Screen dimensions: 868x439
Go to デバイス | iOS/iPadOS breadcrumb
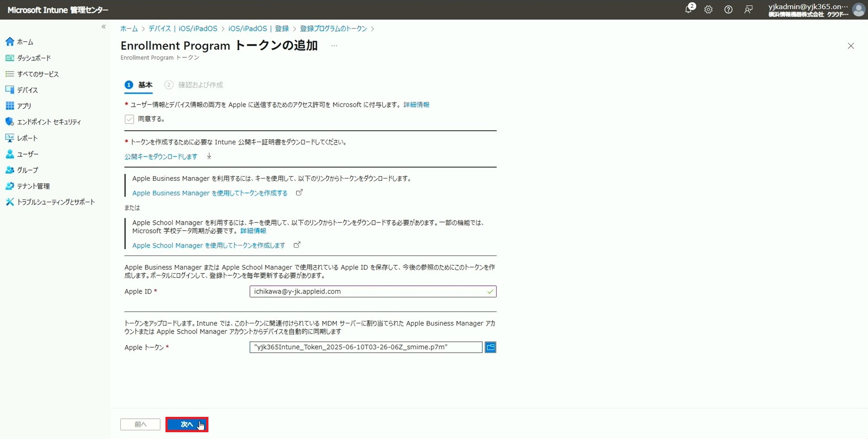(x=183, y=28)
